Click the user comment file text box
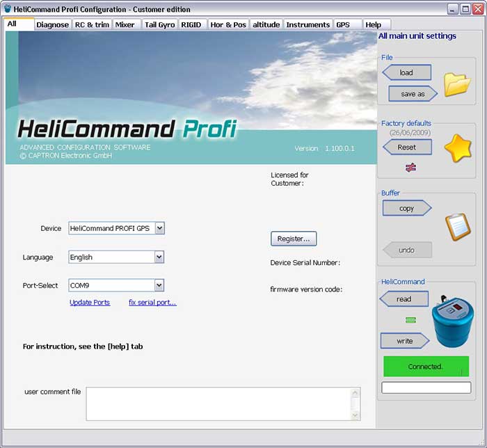The width and height of the screenshot is (487, 448). tap(218, 404)
